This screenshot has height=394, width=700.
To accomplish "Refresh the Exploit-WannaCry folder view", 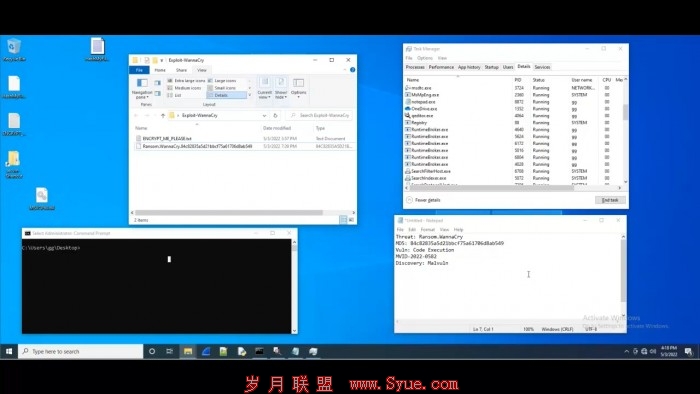I will [x=275, y=116].
